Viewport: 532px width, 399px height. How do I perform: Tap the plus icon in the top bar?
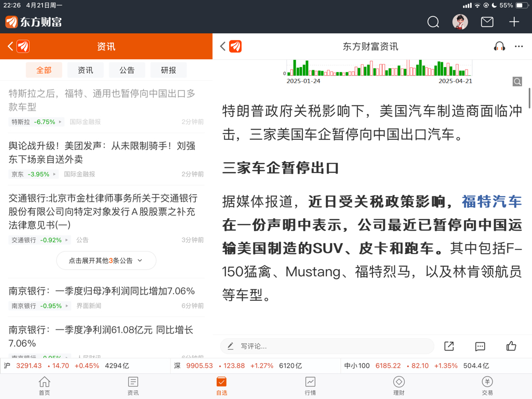(x=514, y=22)
